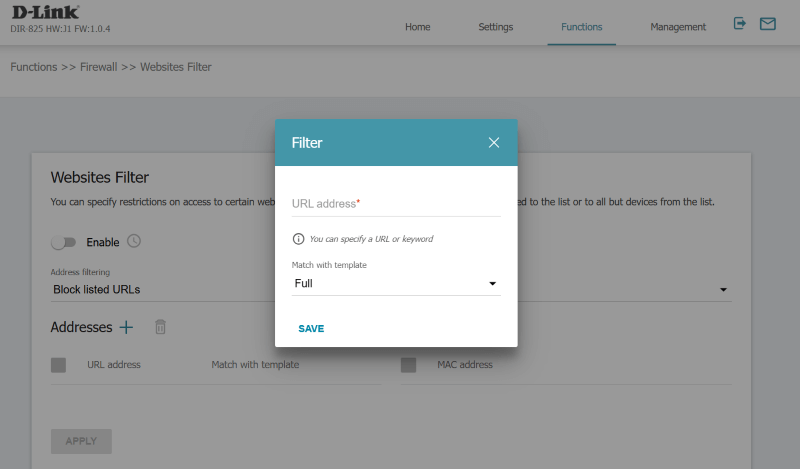This screenshot has width=800, height=469.
Task: Open the right-side dropdown arrow behind dialog
Action: click(723, 290)
